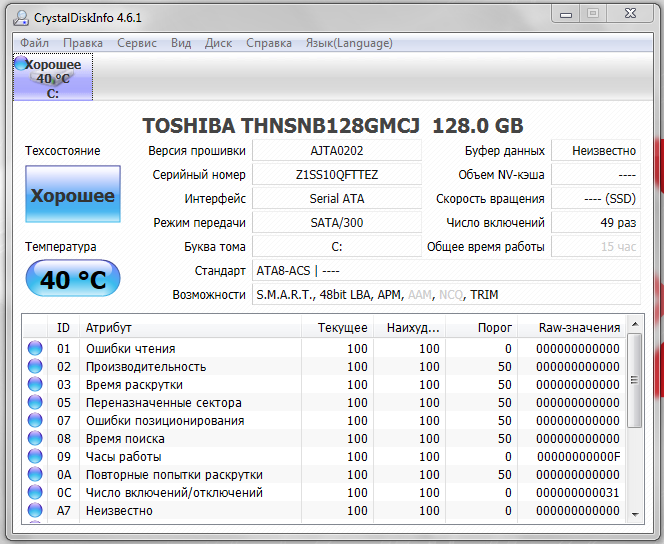The height and width of the screenshot is (544, 664).
Task: Click the Скорость вращения value ---- (SSD)
Action: [x=596, y=199]
